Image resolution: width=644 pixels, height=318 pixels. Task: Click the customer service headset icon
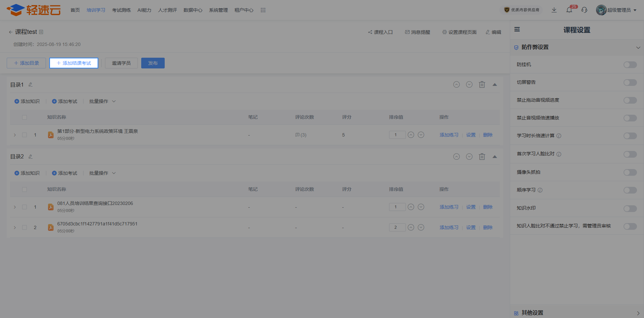tap(584, 10)
